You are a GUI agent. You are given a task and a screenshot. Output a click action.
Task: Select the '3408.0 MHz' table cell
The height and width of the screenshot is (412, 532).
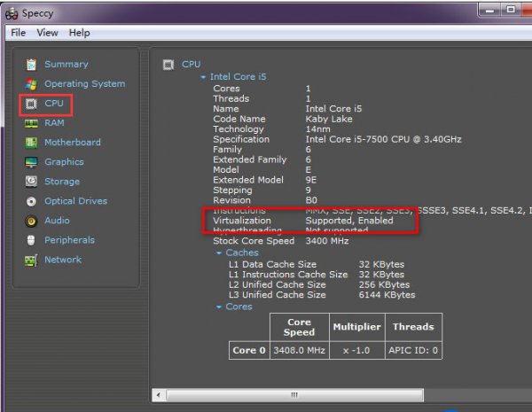(x=300, y=350)
